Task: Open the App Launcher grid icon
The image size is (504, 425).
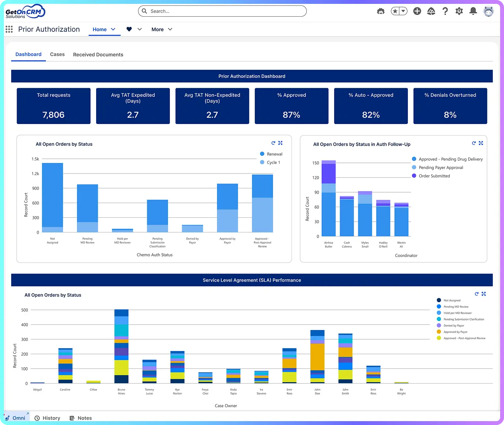Action: point(9,29)
